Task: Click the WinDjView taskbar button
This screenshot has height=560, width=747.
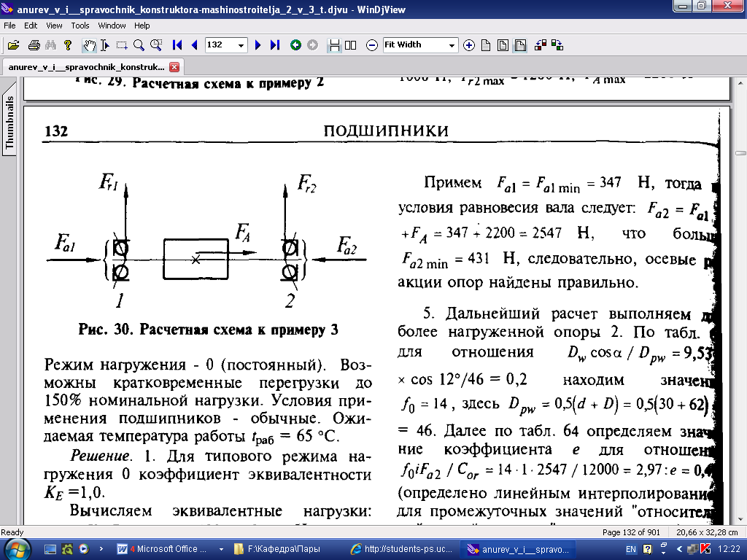Action: 519,549
